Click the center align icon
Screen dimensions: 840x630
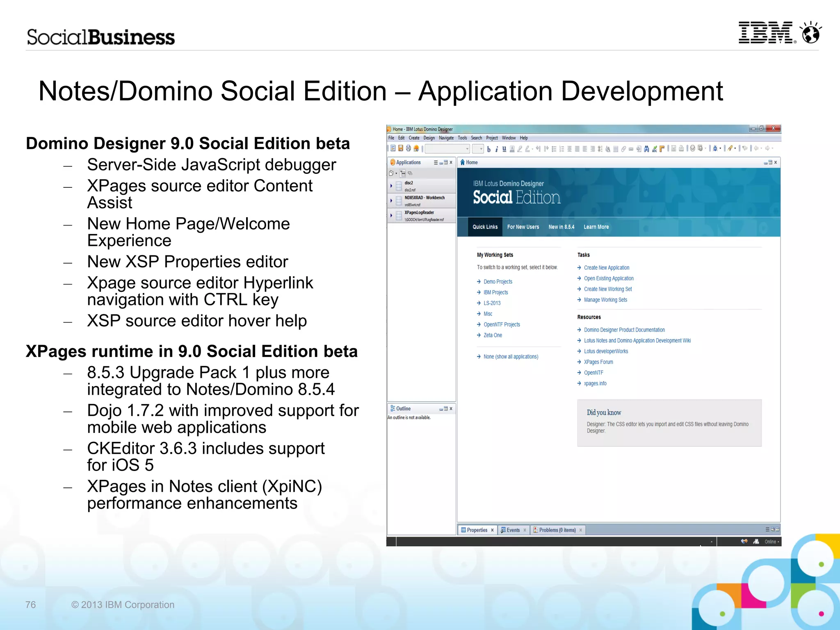(x=569, y=149)
